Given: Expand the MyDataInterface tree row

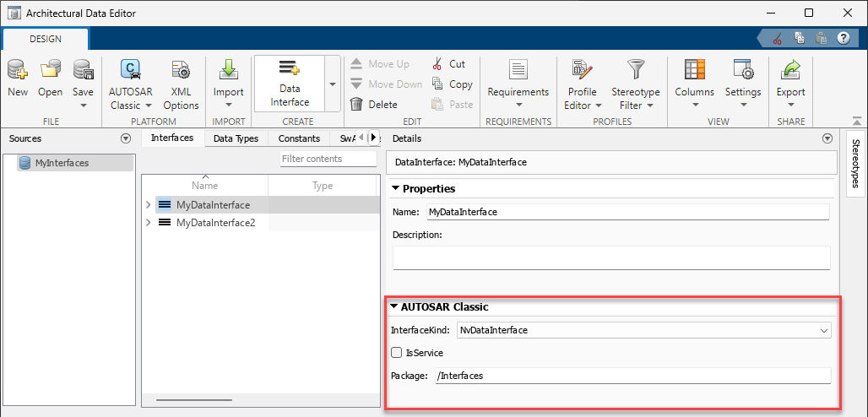Looking at the screenshot, I should click(149, 205).
